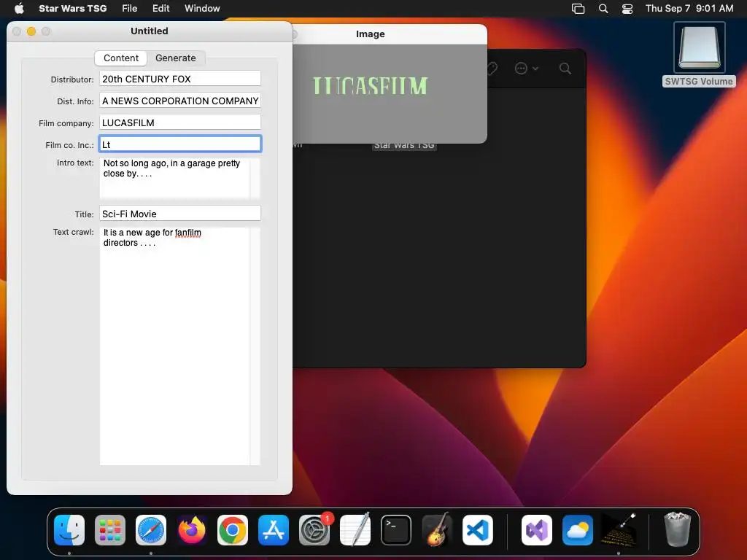
Task: Click into the Intro text area
Action: (175, 178)
